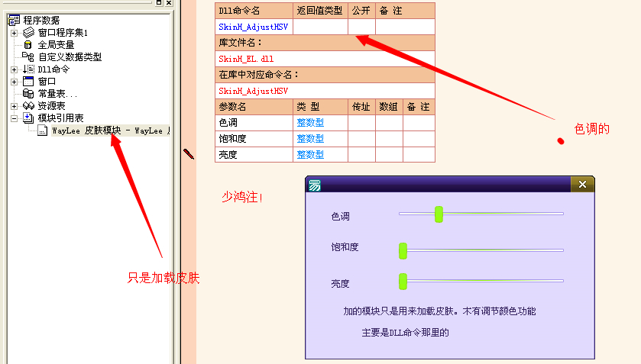Toggle 传址 cell for 色调 parameter
Image resolution: width=641 pixels, height=364 pixels.
point(362,123)
